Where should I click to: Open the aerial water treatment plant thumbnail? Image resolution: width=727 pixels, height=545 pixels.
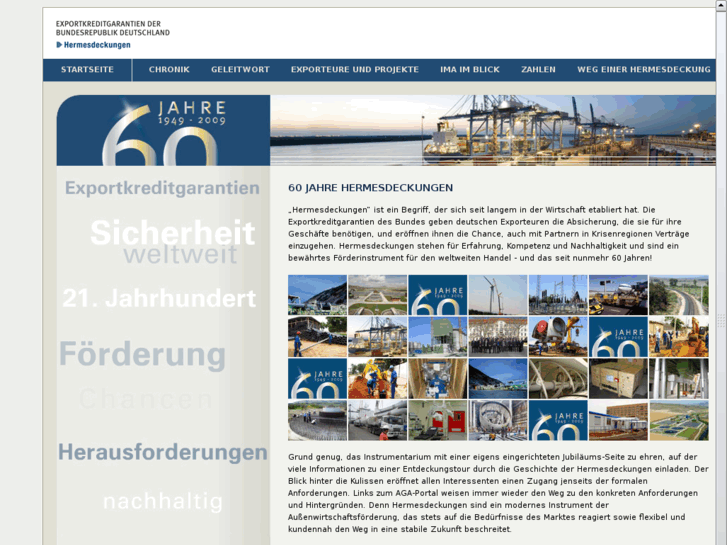(x=679, y=420)
